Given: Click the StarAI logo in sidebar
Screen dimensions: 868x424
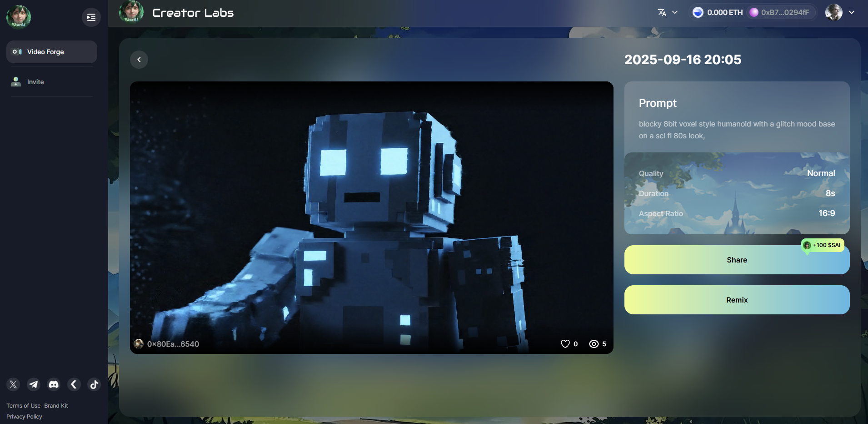Looking at the screenshot, I should click(x=19, y=17).
